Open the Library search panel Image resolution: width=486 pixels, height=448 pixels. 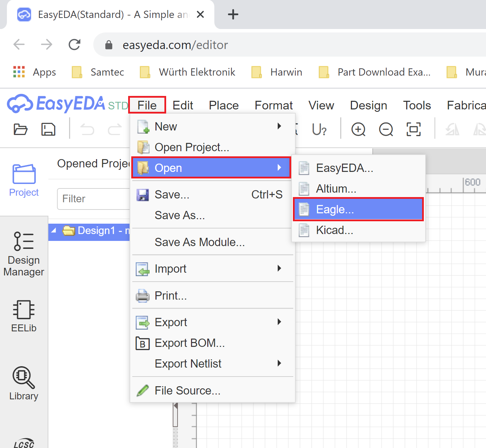[24, 383]
